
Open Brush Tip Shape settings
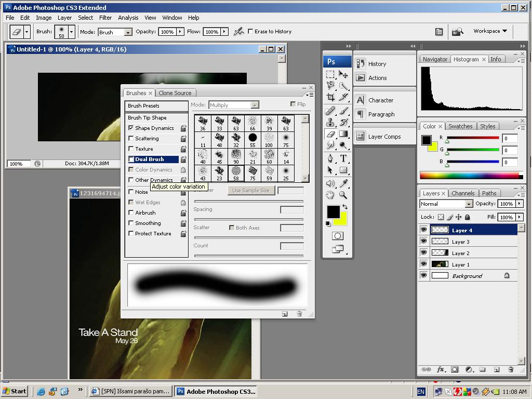tap(147, 117)
